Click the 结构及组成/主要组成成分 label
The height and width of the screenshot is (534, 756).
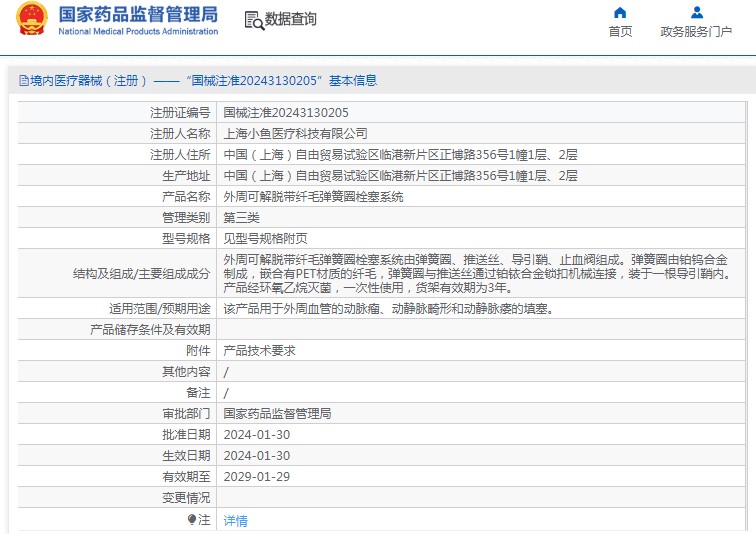click(x=141, y=274)
